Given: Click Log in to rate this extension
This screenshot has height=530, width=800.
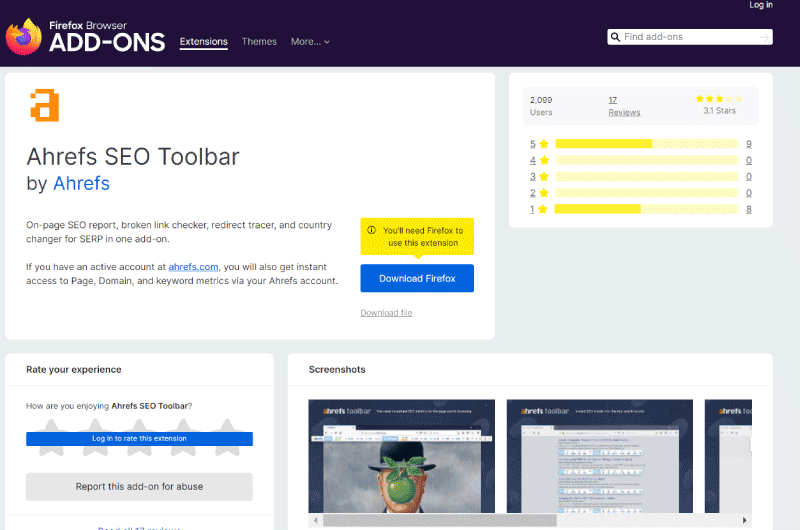Looking at the screenshot, I should (139, 439).
